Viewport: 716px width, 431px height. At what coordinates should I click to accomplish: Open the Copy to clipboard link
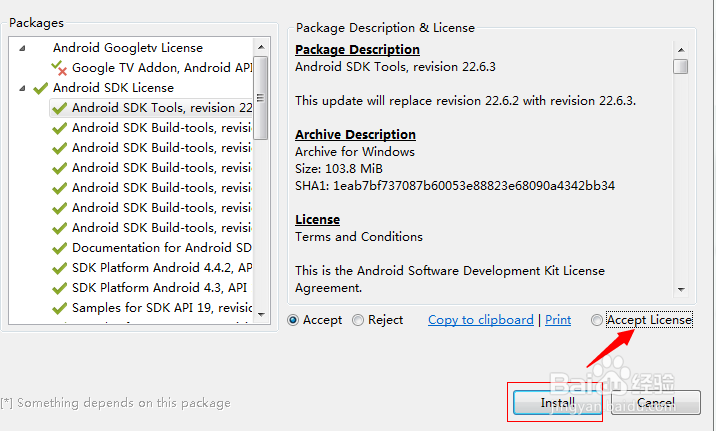[x=480, y=320]
